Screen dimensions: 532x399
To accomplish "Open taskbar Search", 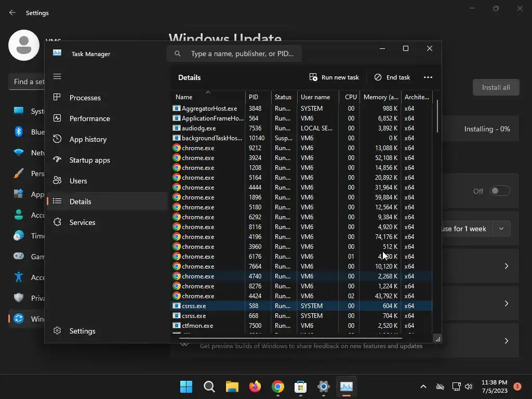I will tap(209, 387).
